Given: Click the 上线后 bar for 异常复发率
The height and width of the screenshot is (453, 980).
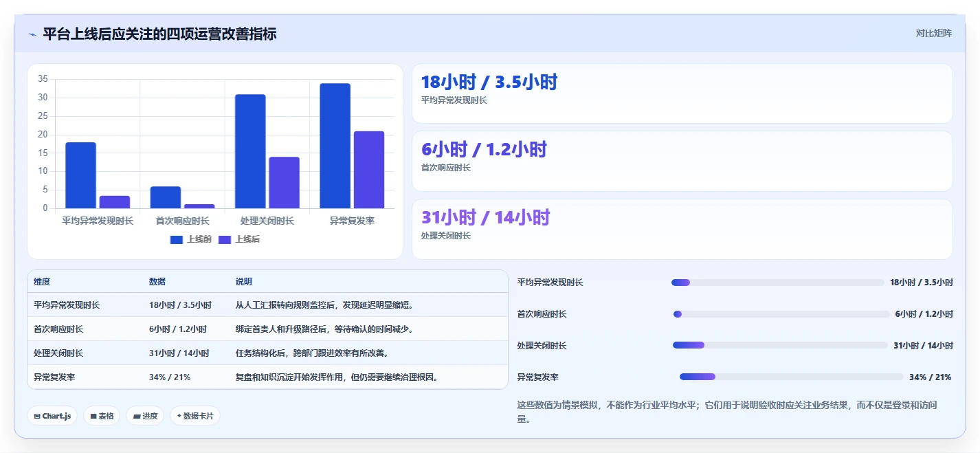Looking at the screenshot, I should click(x=369, y=170).
